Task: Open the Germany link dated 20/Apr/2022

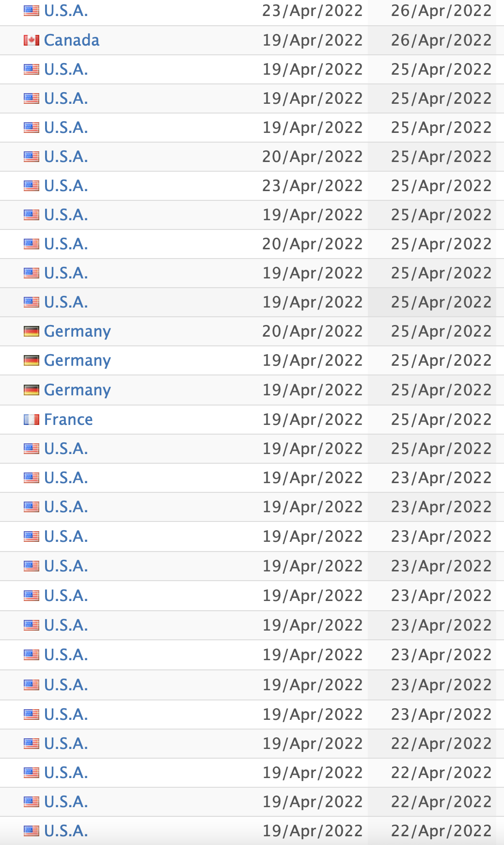Action: [78, 332]
